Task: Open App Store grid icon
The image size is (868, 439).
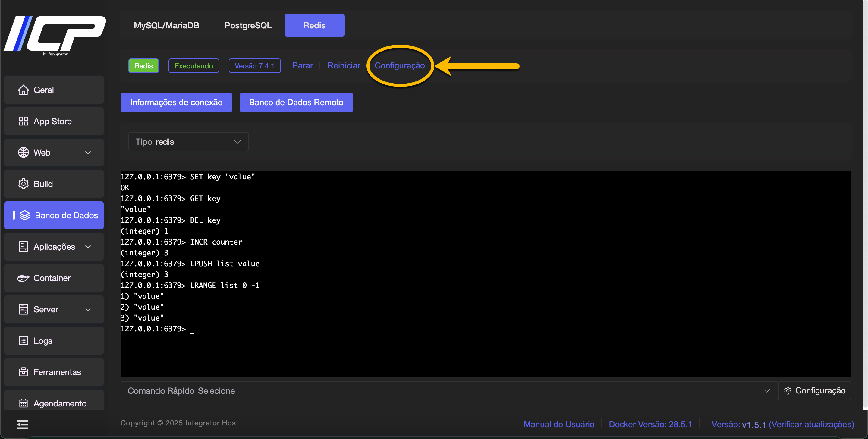Action: [x=23, y=122]
